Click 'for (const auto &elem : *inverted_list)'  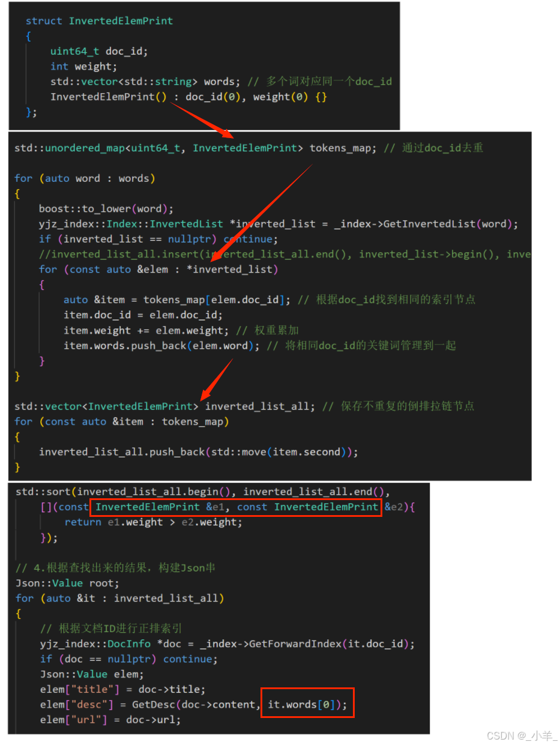coord(158,270)
